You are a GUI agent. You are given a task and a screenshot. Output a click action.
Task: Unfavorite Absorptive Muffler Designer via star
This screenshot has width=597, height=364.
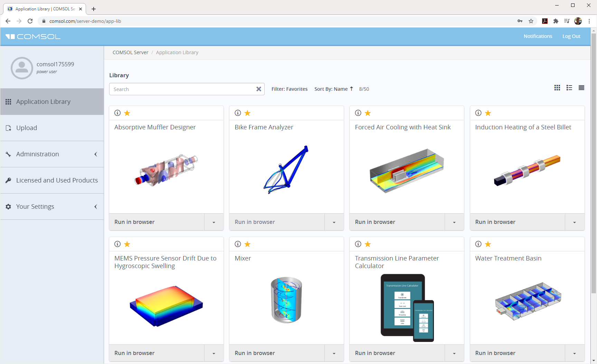click(x=127, y=113)
